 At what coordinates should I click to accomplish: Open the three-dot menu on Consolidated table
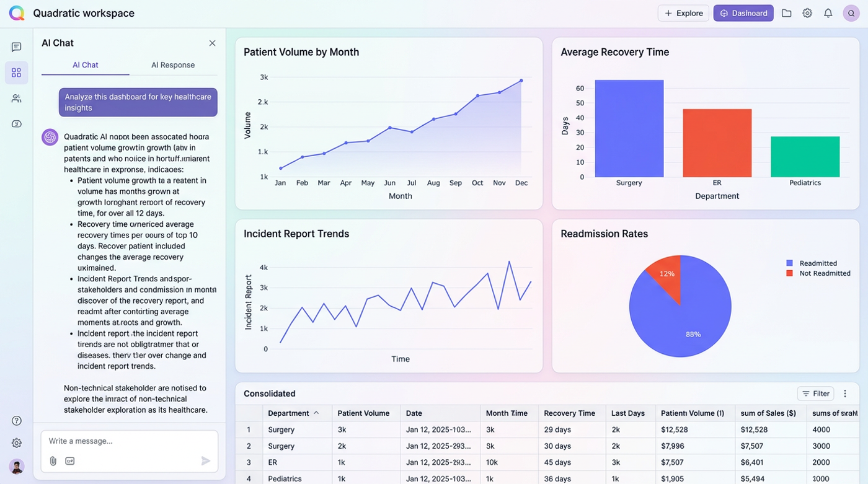coord(844,394)
